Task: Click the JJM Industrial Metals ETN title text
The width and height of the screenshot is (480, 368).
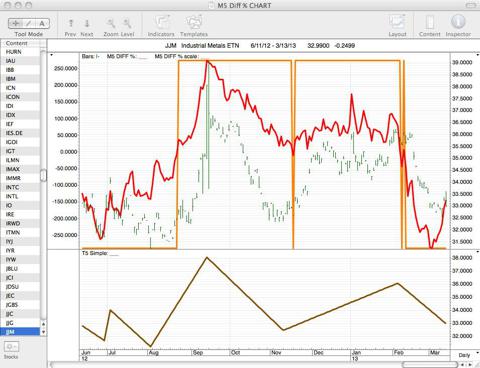Action: (x=202, y=45)
